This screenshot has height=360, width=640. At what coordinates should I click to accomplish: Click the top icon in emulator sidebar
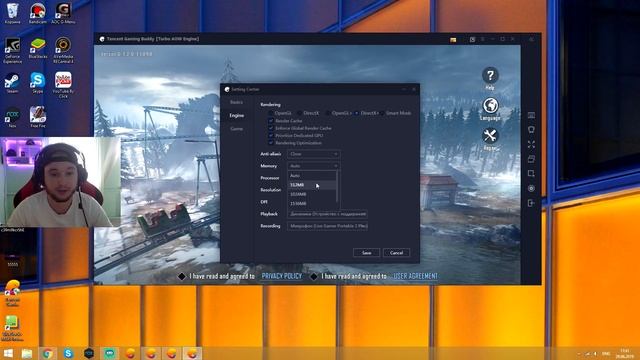tap(531, 115)
